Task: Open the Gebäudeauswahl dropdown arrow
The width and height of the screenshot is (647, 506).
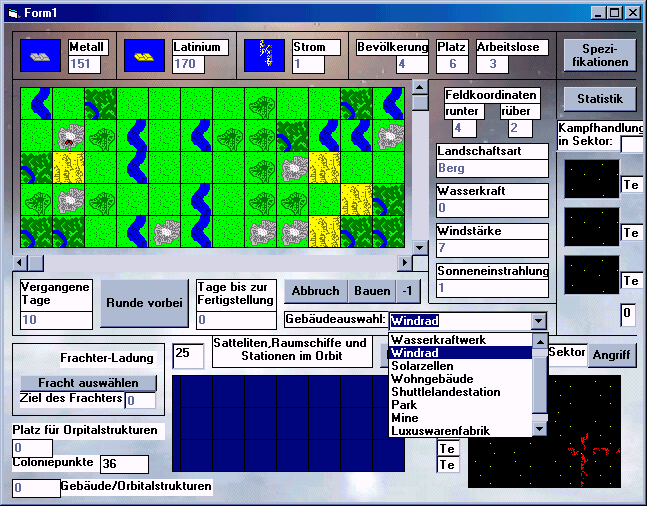Action: [x=540, y=321]
